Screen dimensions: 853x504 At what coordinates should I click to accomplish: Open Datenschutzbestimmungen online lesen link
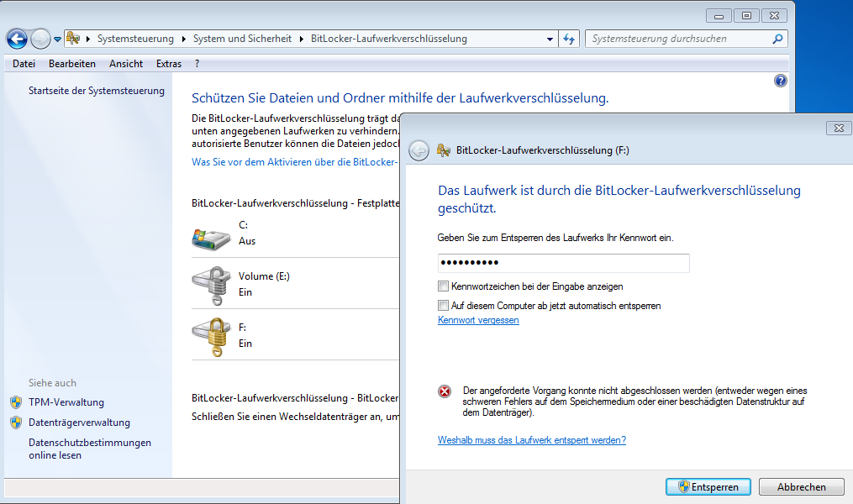pos(90,449)
